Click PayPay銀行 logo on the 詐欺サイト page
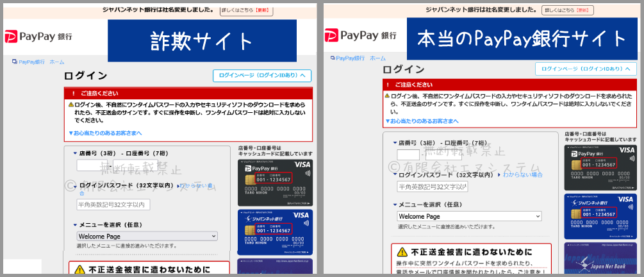 38,37
